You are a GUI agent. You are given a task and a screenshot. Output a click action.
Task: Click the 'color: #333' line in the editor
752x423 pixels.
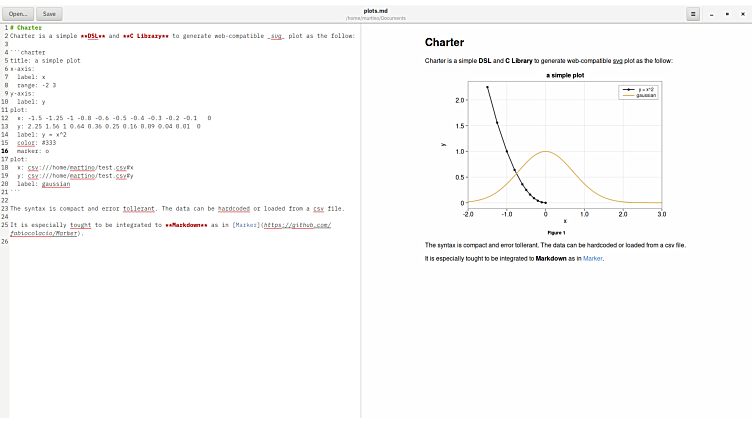pyautogui.click(x=39, y=143)
